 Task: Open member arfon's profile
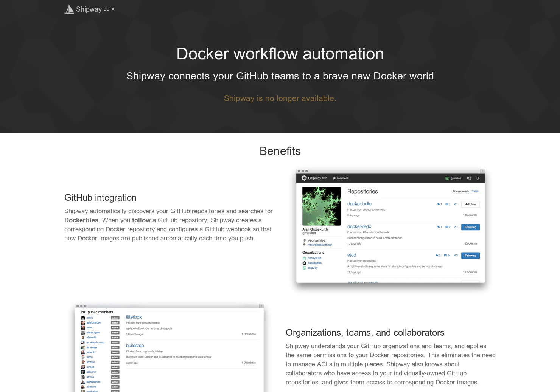coord(89,357)
